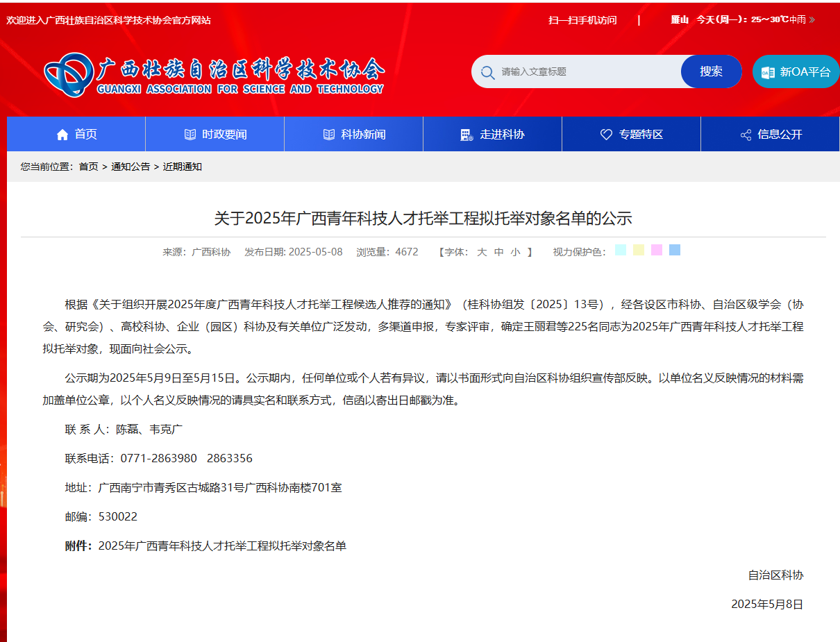Image resolution: width=840 pixels, height=642 pixels.
Task: Click the book icon beside 时政要闻
Action: (190, 135)
